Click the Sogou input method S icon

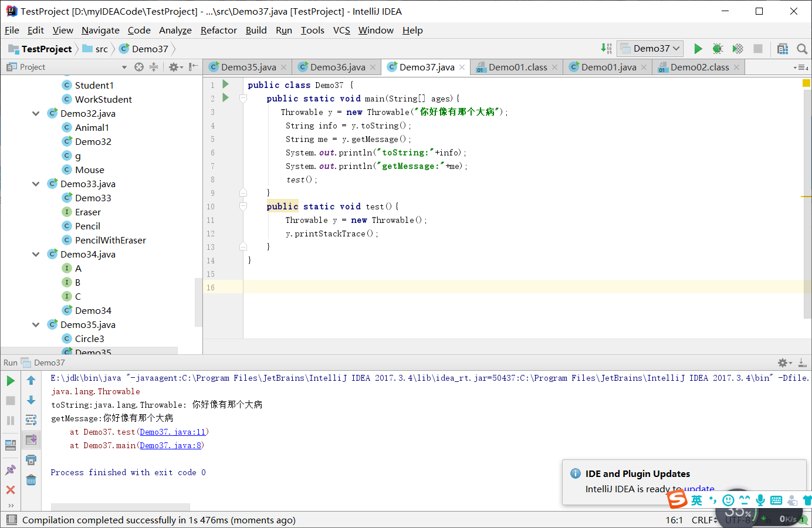(677, 500)
